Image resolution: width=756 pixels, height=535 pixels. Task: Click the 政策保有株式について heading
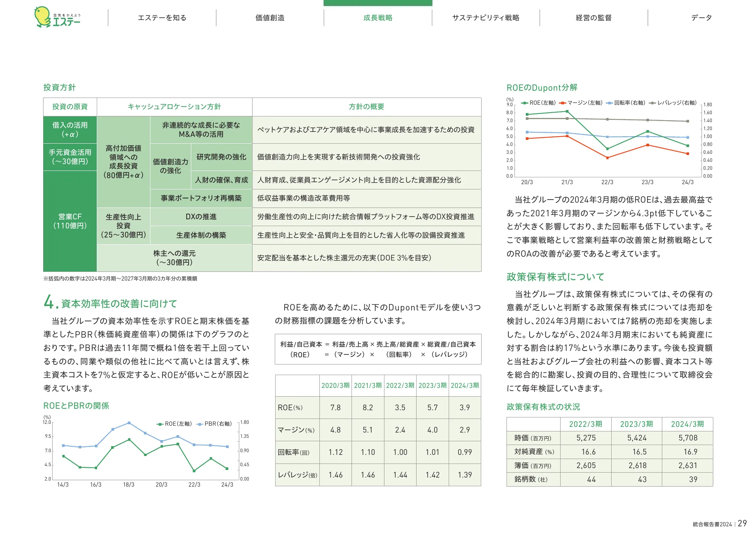556,277
